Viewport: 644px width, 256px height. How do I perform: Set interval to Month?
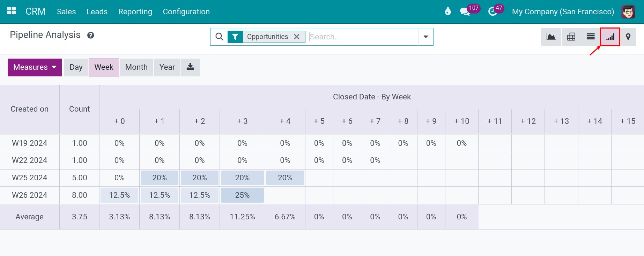(x=136, y=67)
